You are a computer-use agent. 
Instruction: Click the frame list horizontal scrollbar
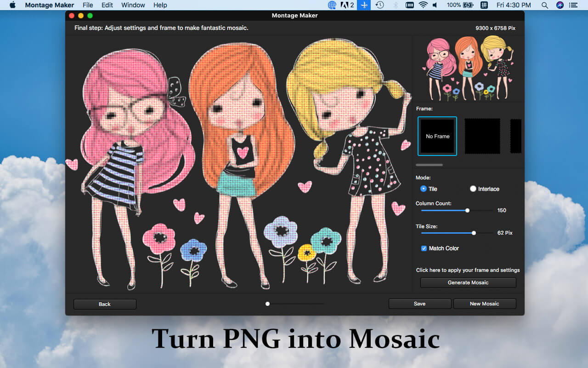coord(429,165)
